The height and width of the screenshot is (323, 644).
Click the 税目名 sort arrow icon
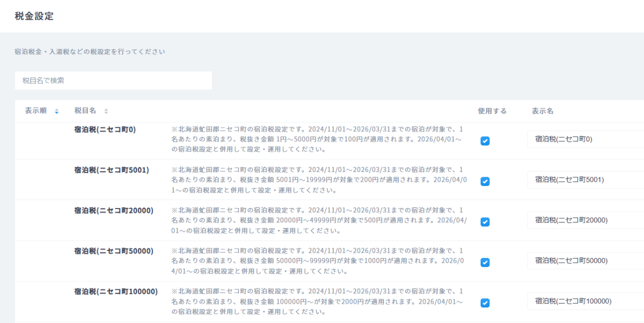(x=106, y=111)
